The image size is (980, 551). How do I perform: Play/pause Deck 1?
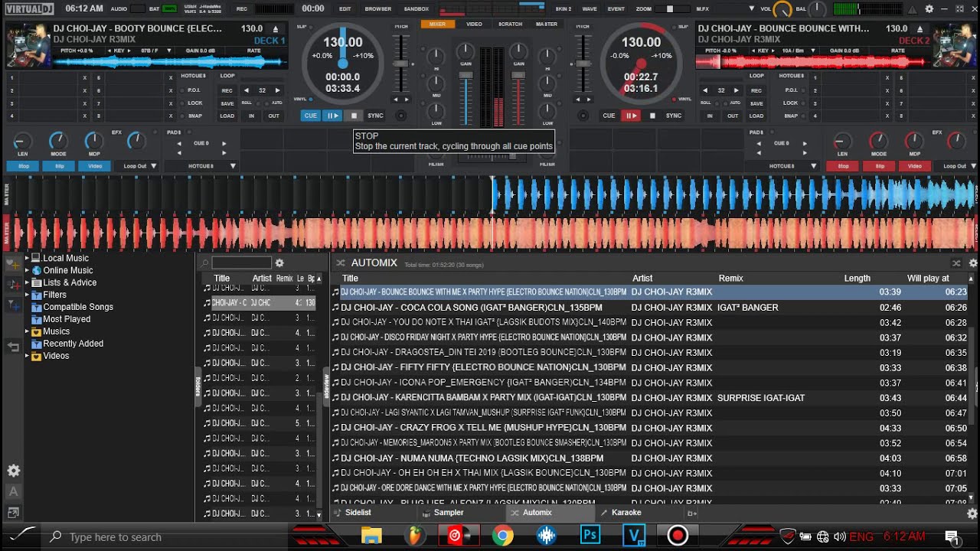click(332, 116)
